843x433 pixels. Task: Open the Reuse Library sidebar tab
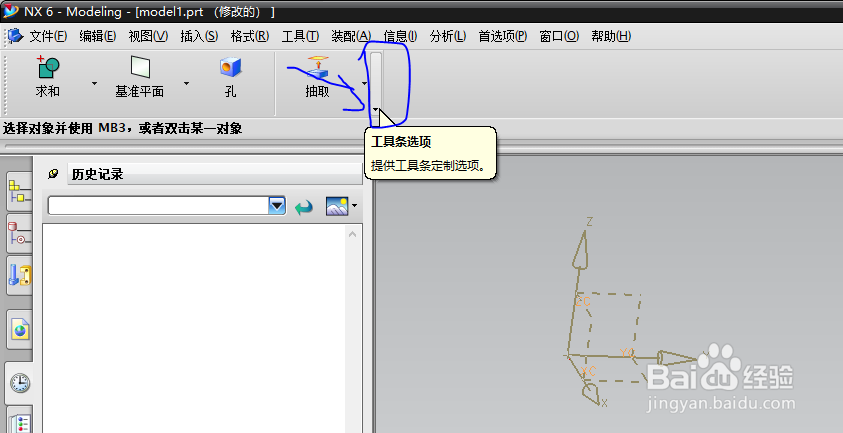coord(19,275)
